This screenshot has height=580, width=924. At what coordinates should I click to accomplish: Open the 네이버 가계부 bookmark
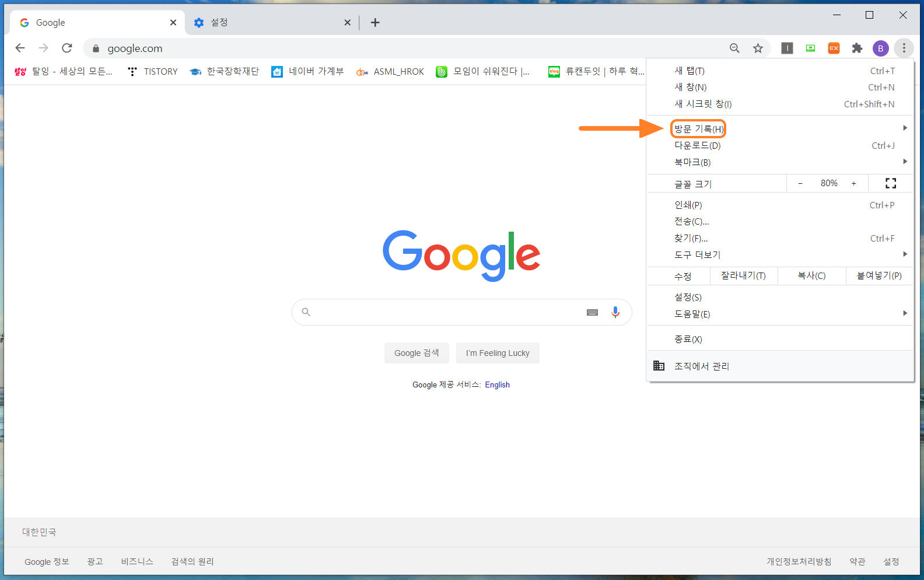307,71
